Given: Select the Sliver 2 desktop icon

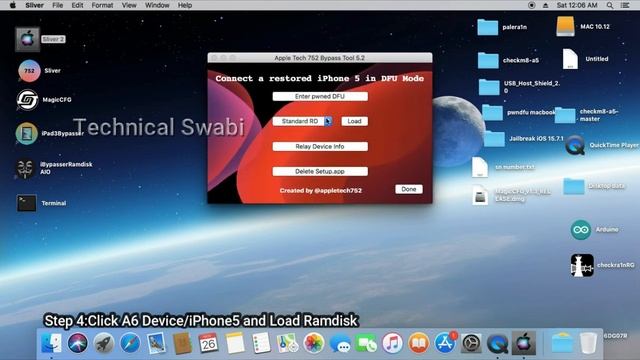Looking at the screenshot, I should [x=27, y=39].
